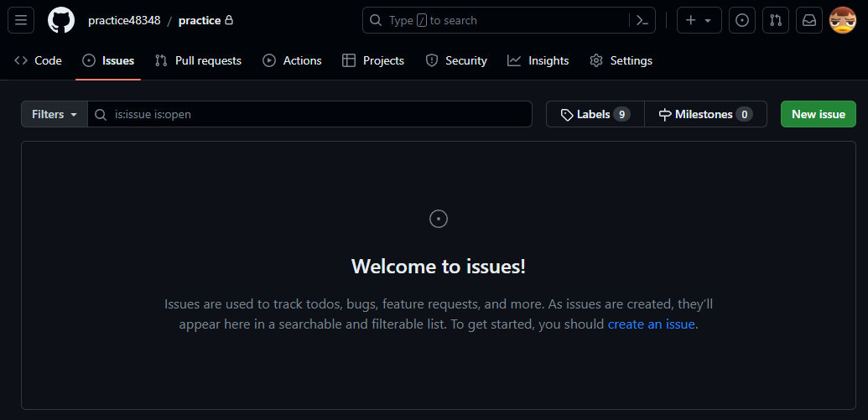Open the user avatar profile menu
This screenshot has height=420, width=868.
tap(843, 20)
